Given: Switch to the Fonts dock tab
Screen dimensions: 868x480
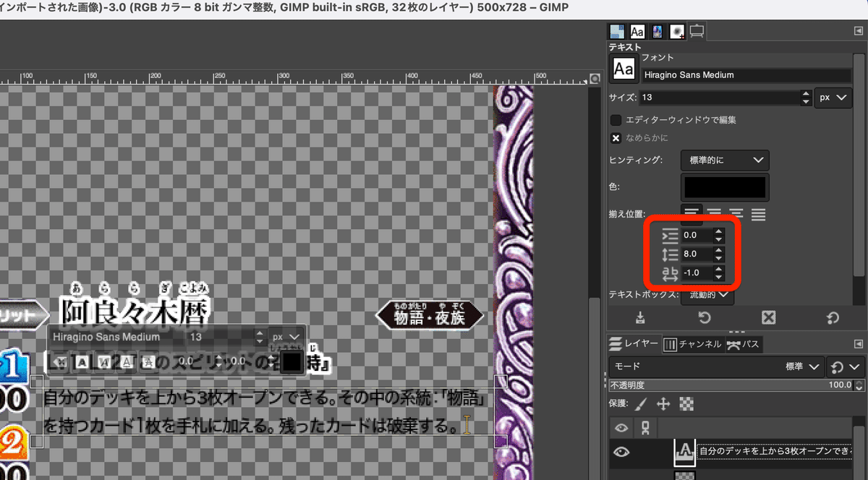Looking at the screenshot, I should pos(637,32).
